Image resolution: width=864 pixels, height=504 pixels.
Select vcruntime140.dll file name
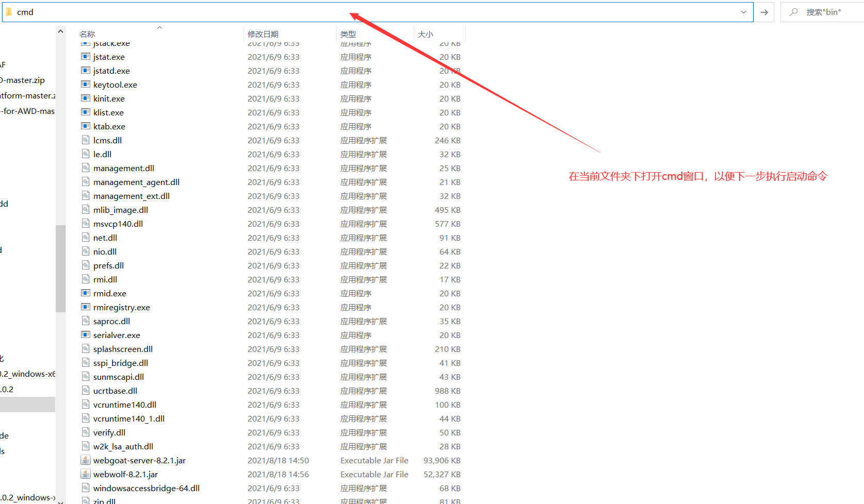pyautogui.click(x=125, y=405)
